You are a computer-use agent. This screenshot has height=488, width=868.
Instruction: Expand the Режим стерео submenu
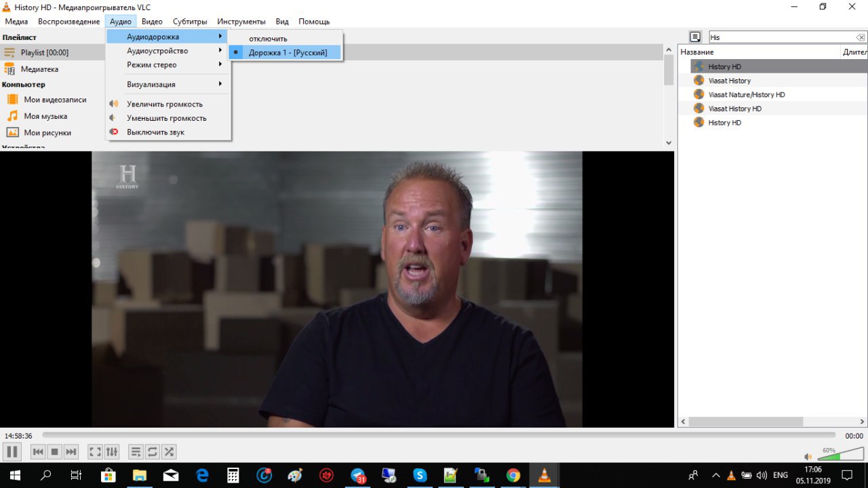[167, 65]
